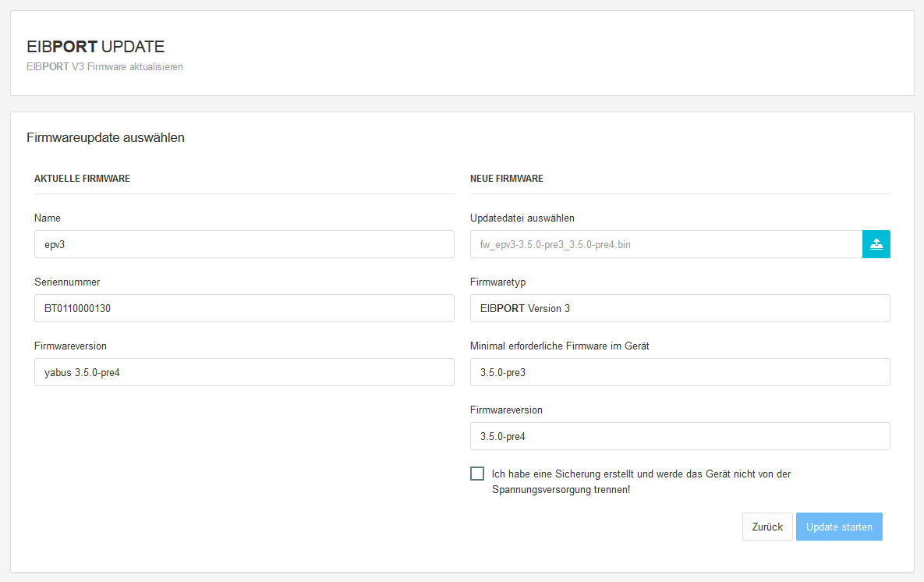
Task: Click the Firmwaretyp field EIBPORT Version 3
Action: pos(680,308)
